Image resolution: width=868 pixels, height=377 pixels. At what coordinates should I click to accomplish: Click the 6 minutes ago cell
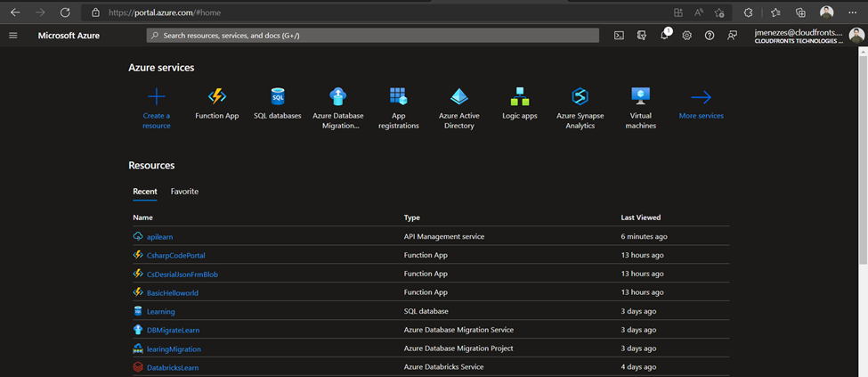[644, 236]
